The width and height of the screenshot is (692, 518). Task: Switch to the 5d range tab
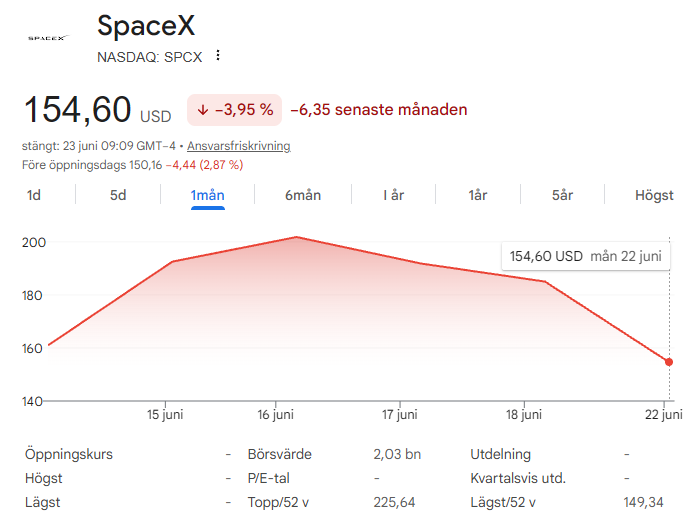click(x=118, y=195)
